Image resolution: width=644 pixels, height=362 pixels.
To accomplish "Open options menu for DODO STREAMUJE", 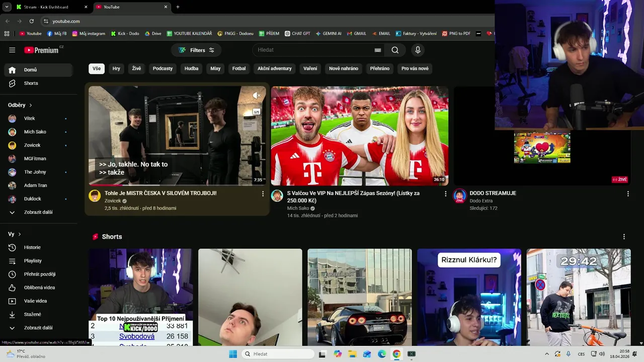I will click(x=627, y=194).
